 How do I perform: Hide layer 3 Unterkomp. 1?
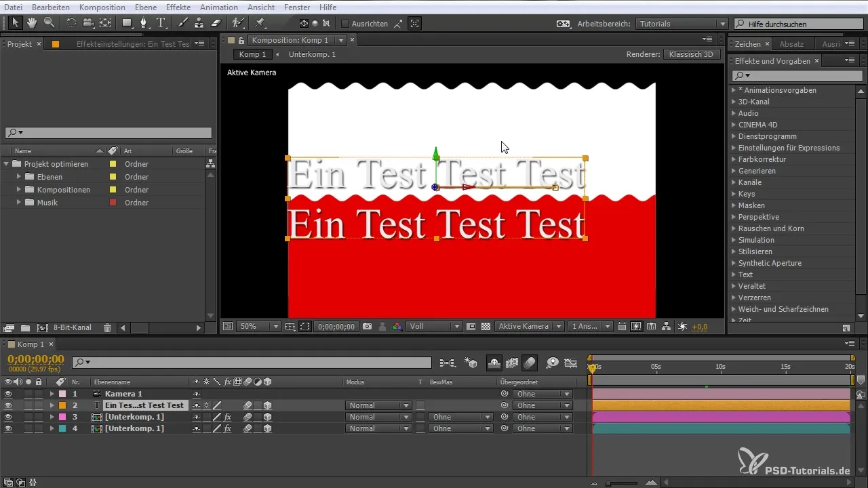point(8,417)
